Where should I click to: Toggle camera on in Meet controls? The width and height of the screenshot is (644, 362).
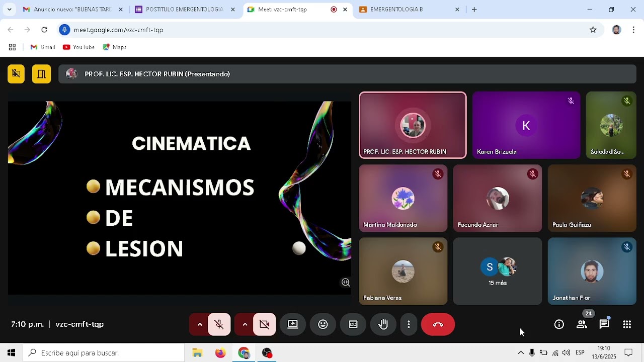click(265, 324)
